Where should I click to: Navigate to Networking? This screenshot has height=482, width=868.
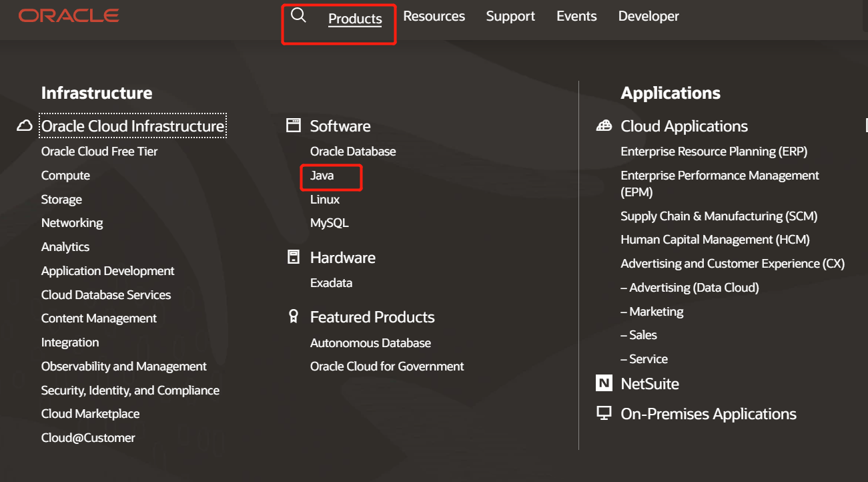coord(72,223)
